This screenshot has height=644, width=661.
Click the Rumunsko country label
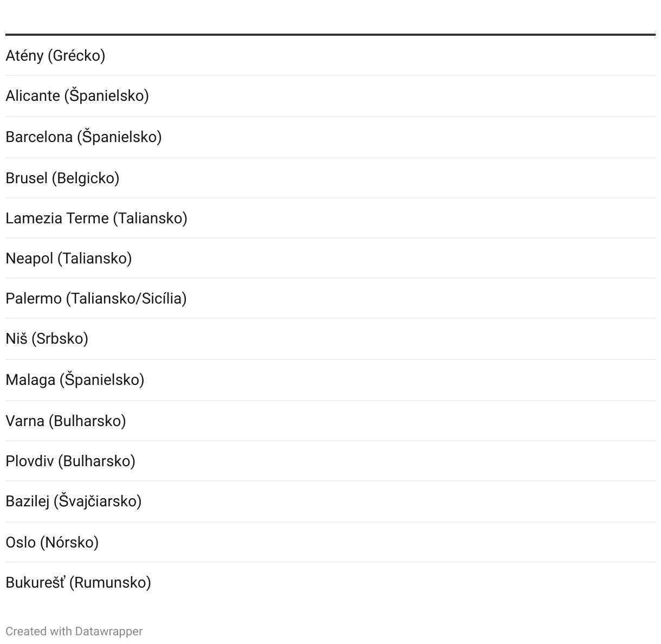pyautogui.click(x=111, y=583)
